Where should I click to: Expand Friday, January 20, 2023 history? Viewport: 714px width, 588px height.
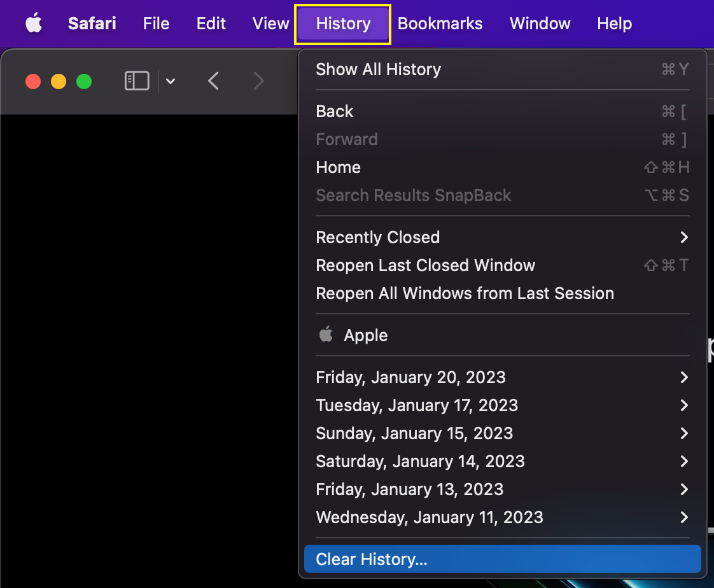pos(502,377)
